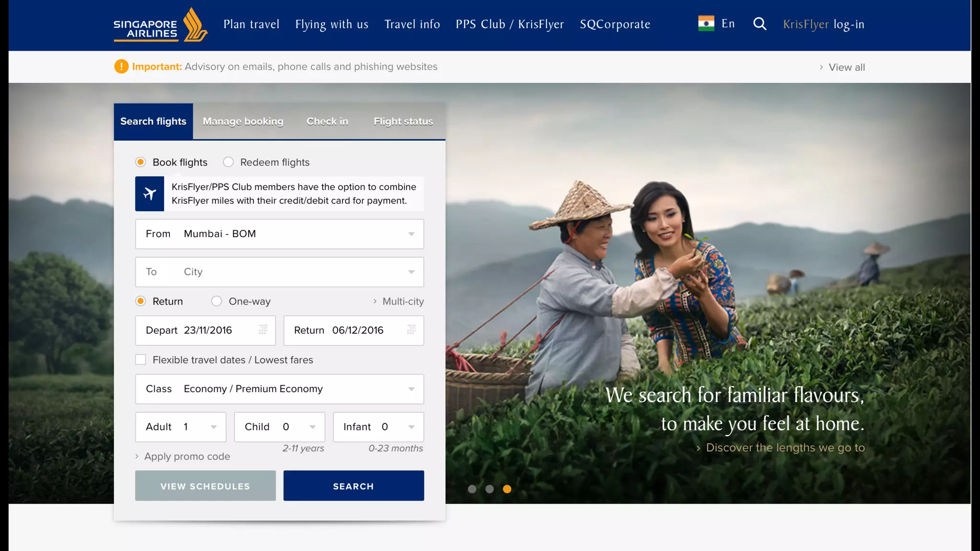Open the Return date calendar icon

[x=411, y=330]
